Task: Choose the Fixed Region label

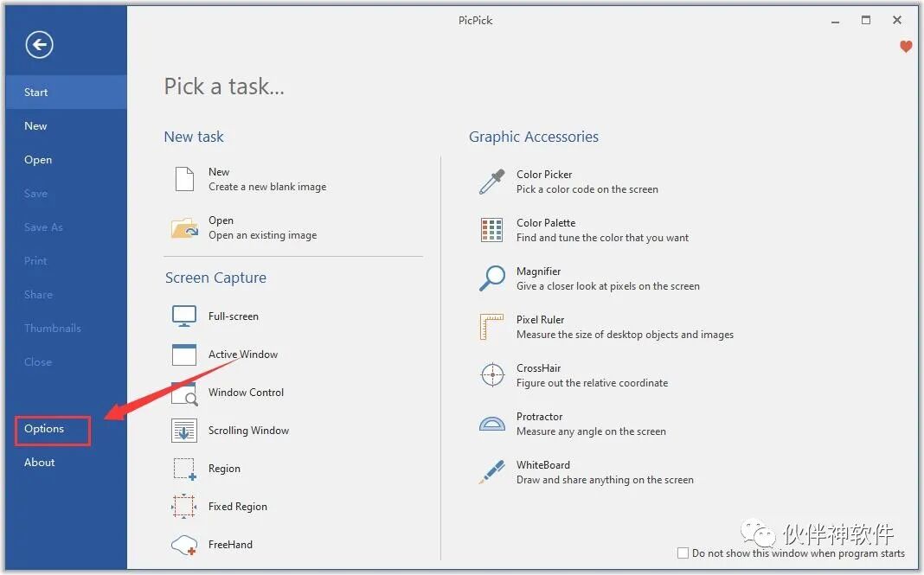Action: pyautogui.click(x=237, y=507)
